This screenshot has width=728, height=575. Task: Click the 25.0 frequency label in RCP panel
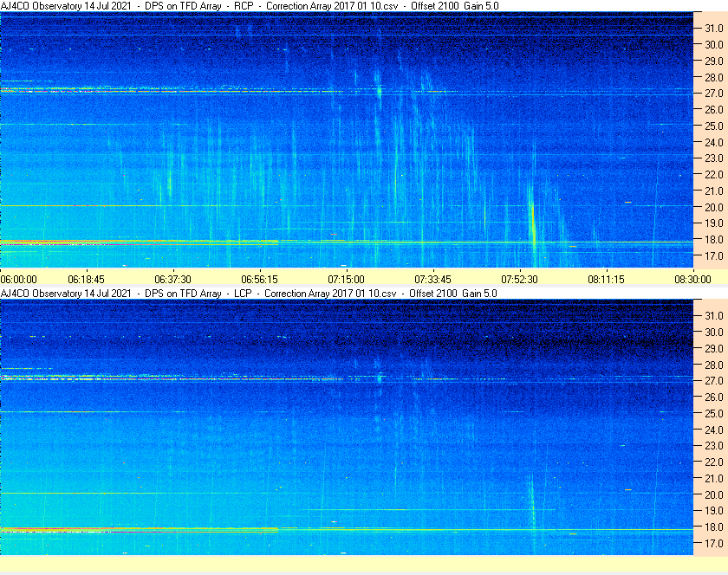714,126
